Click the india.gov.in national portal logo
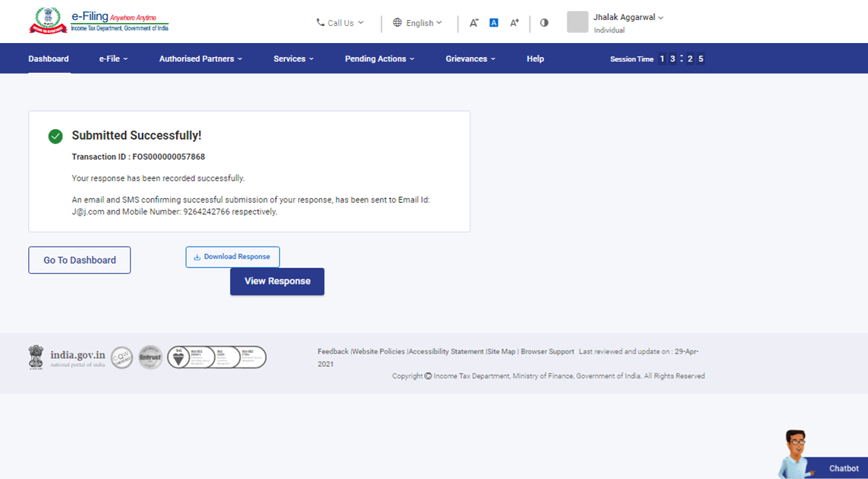This screenshot has height=479, width=868. [67, 358]
